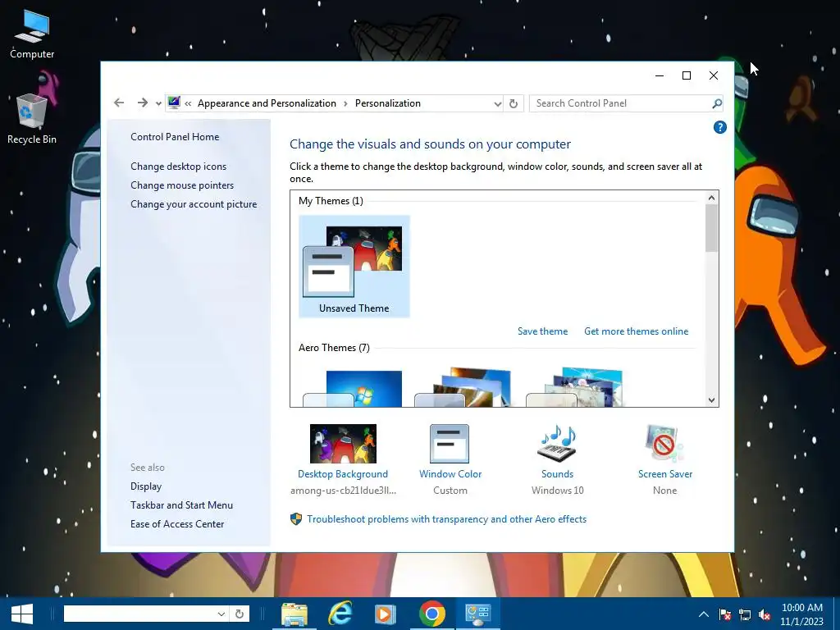Go back with the Back arrow
This screenshot has width=840, height=630.
(x=119, y=103)
